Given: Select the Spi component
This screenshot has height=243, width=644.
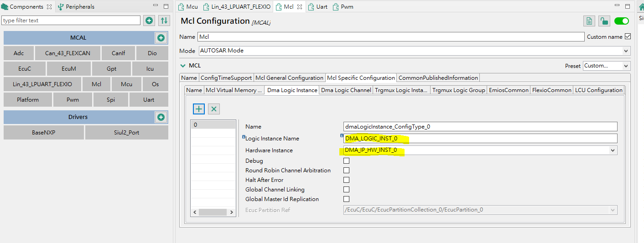Looking at the screenshot, I should point(111,99).
